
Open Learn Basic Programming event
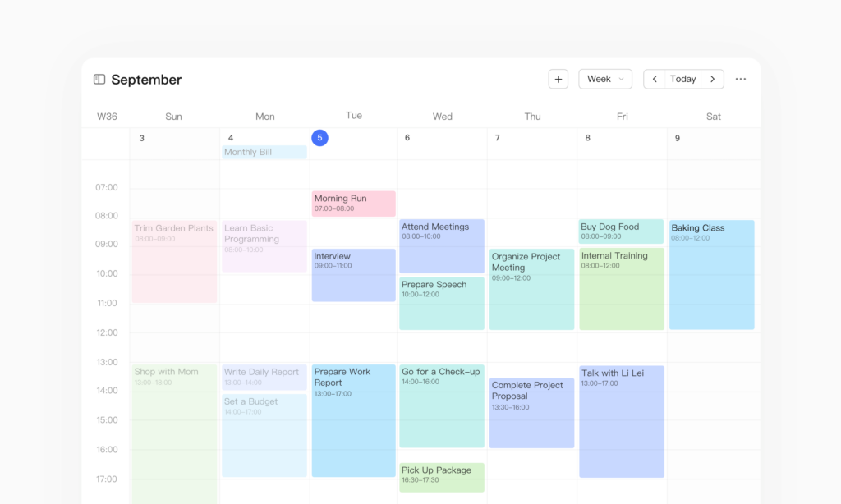(264, 246)
